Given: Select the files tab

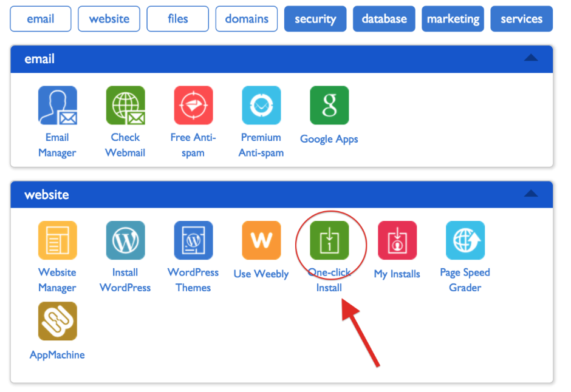Looking at the screenshot, I should 178,19.
